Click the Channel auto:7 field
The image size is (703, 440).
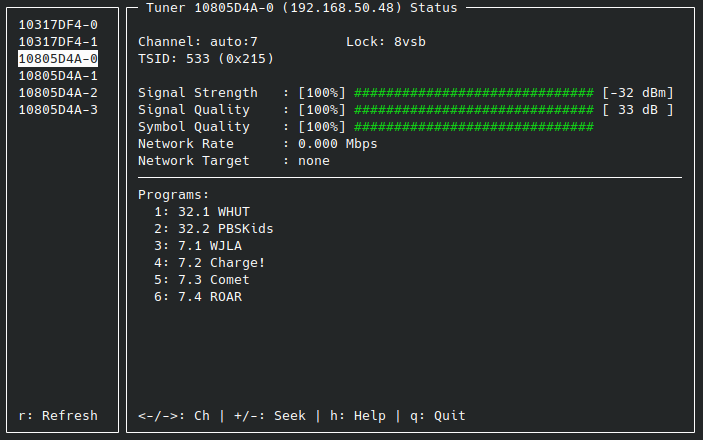coord(198,41)
